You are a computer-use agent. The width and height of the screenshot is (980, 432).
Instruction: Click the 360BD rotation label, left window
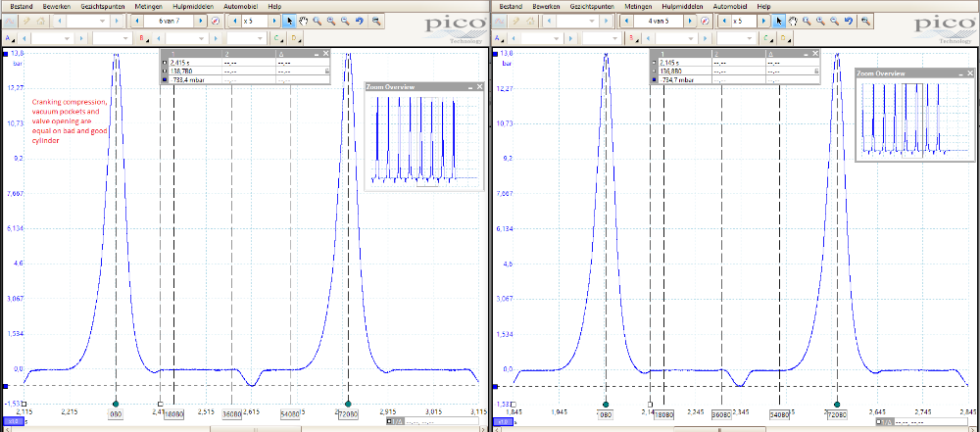pos(232,413)
